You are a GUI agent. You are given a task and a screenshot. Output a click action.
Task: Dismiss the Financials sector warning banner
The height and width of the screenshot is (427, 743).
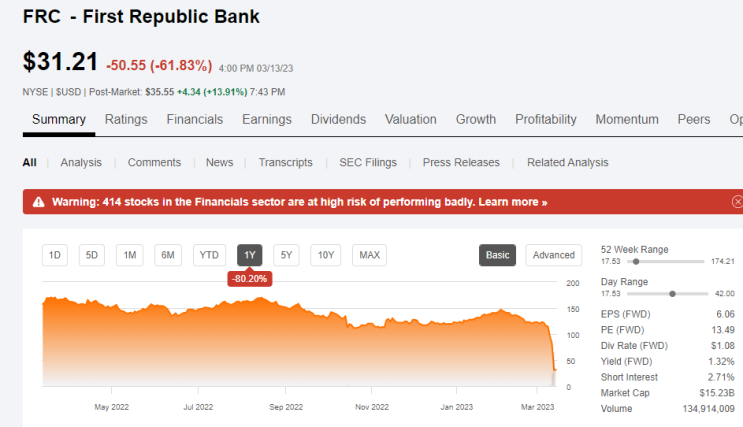pos(737,202)
